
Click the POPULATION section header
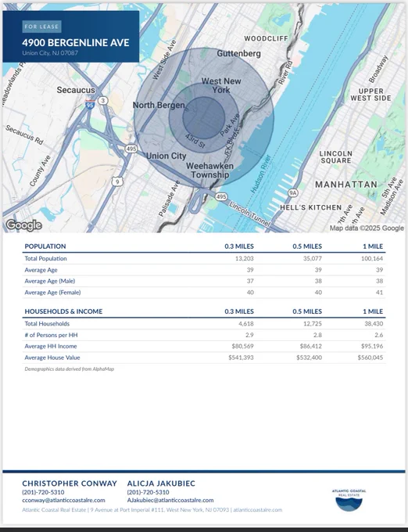click(x=45, y=246)
